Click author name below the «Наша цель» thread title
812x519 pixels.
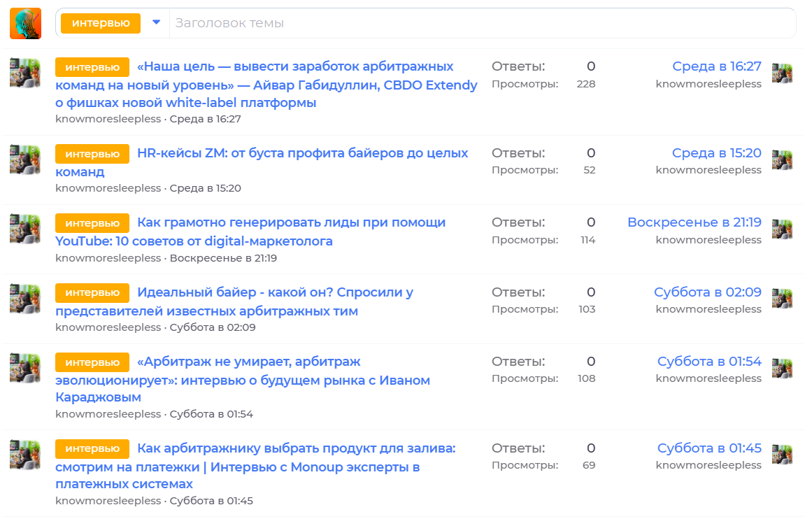click(108, 119)
